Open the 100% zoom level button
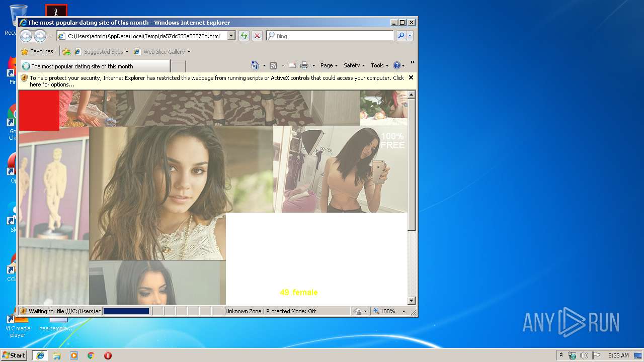Image resolution: width=644 pixels, height=362 pixels. pyautogui.click(x=384, y=311)
